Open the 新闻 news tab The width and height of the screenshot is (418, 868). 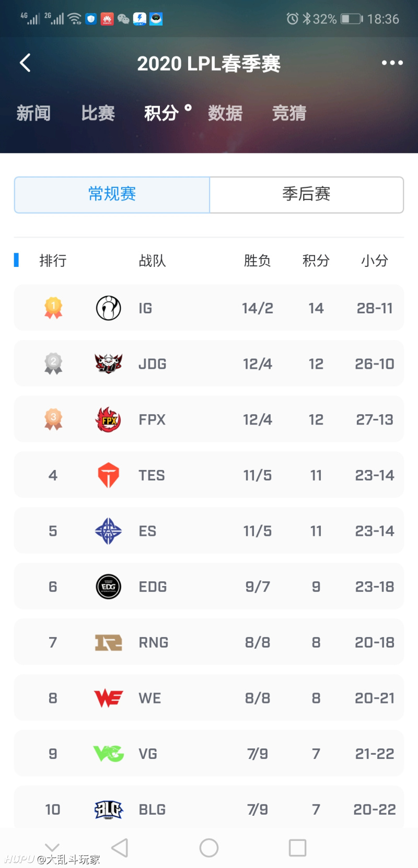(x=33, y=113)
